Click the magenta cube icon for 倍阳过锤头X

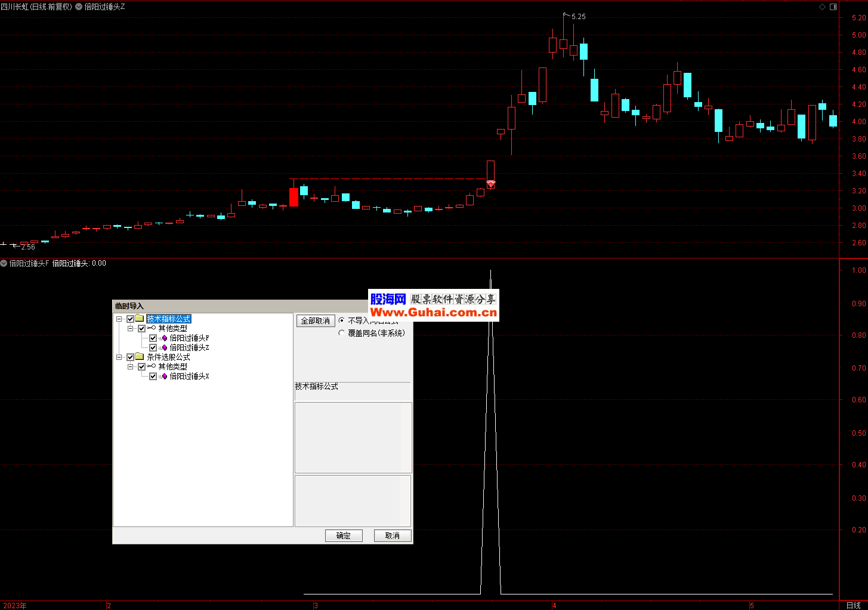164,376
